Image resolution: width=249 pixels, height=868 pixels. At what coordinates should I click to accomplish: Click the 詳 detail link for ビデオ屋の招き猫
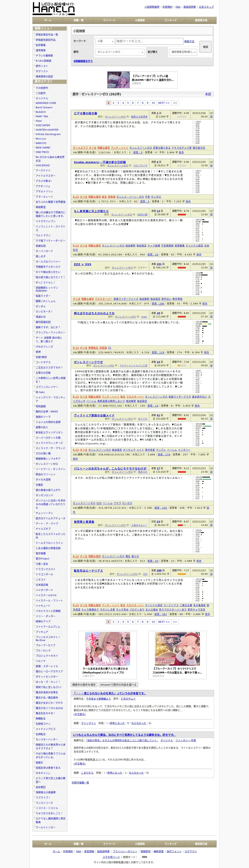pos(211,117)
